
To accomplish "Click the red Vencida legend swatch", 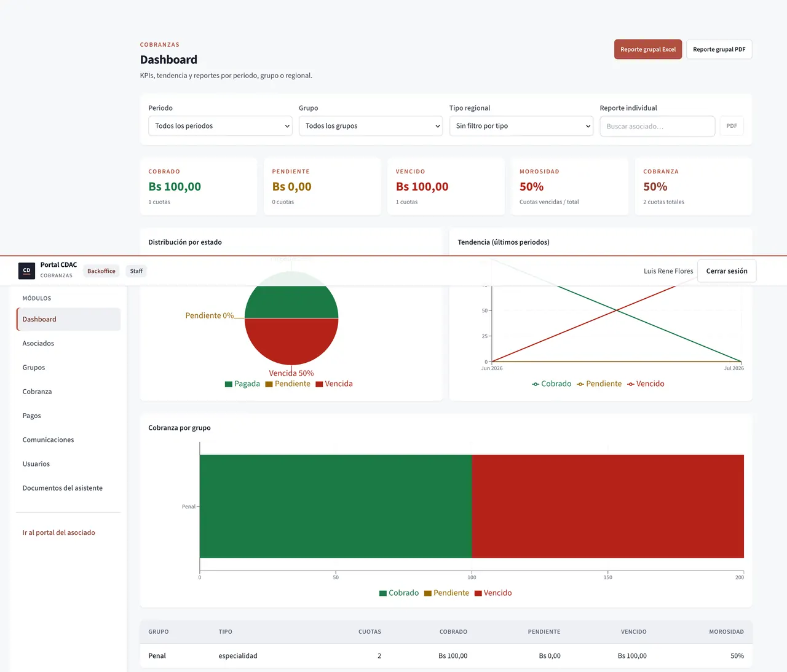I will (319, 384).
